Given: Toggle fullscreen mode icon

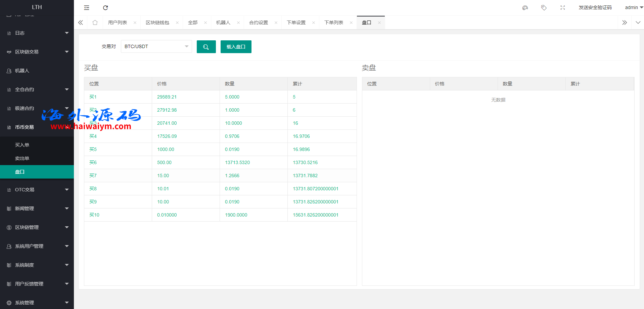Looking at the screenshot, I should 563,8.
